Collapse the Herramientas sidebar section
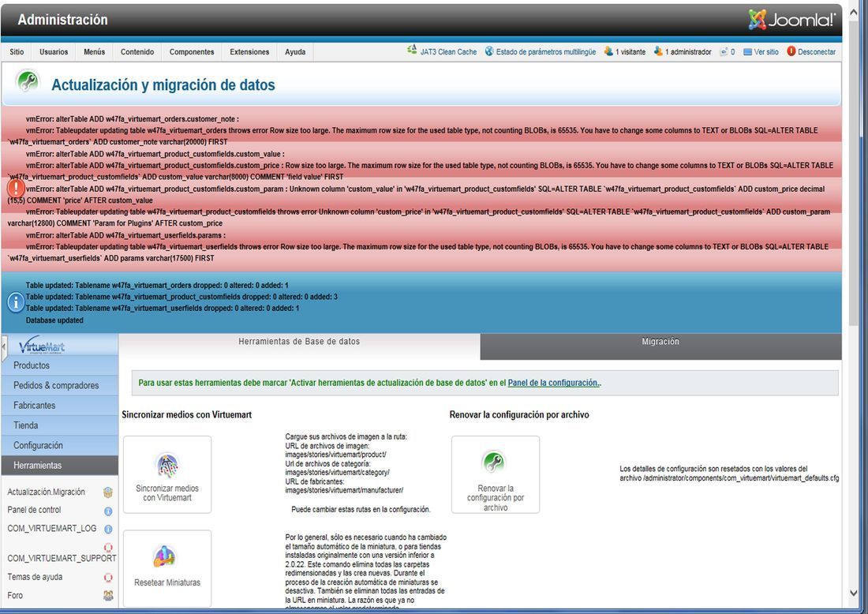This screenshot has width=868, height=614. tap(60, 465)
